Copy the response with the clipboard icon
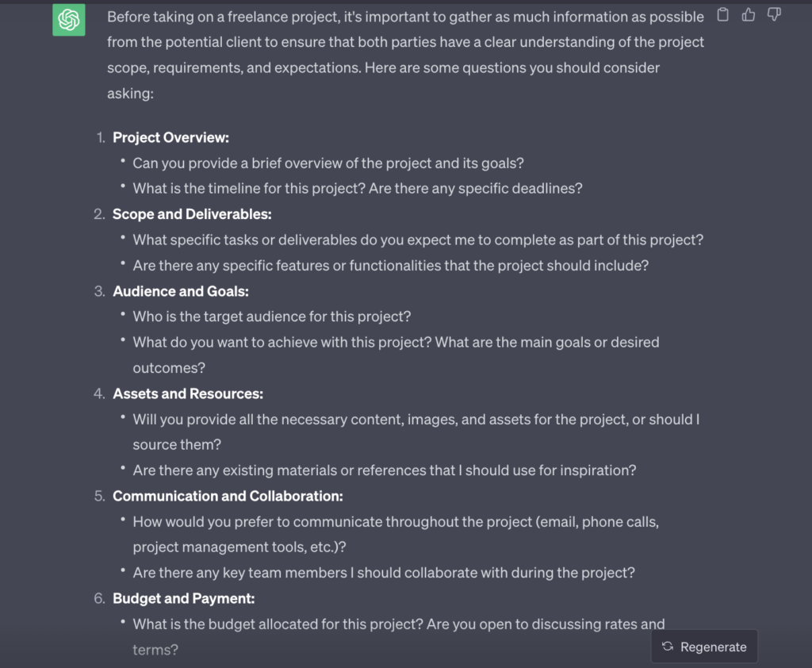812x668 pixels. (722, 14)
